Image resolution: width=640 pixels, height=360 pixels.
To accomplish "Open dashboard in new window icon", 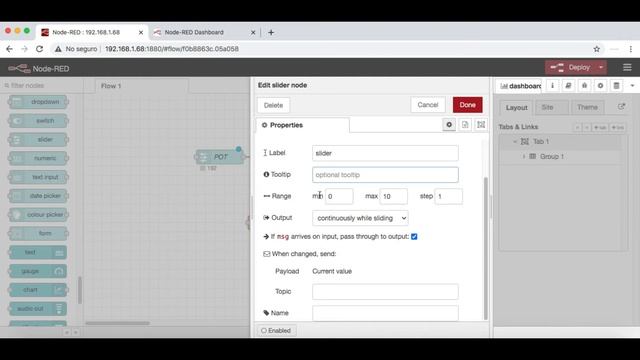I will click(621, 107).
